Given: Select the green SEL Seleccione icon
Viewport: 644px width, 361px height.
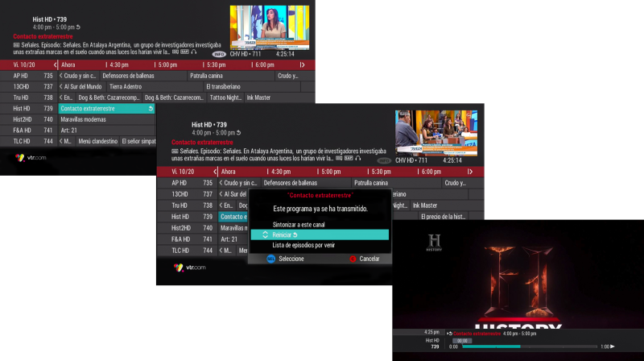Looking at the screenshot, I should [x=271, y=259].
